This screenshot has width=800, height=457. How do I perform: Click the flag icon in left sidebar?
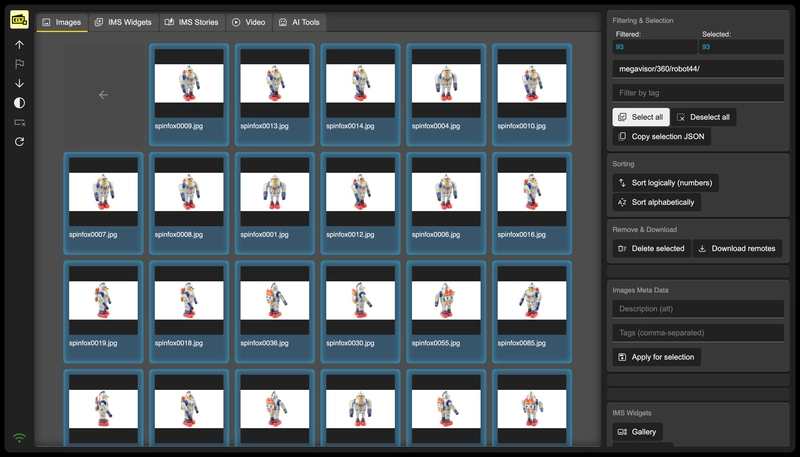coord(19,64)
